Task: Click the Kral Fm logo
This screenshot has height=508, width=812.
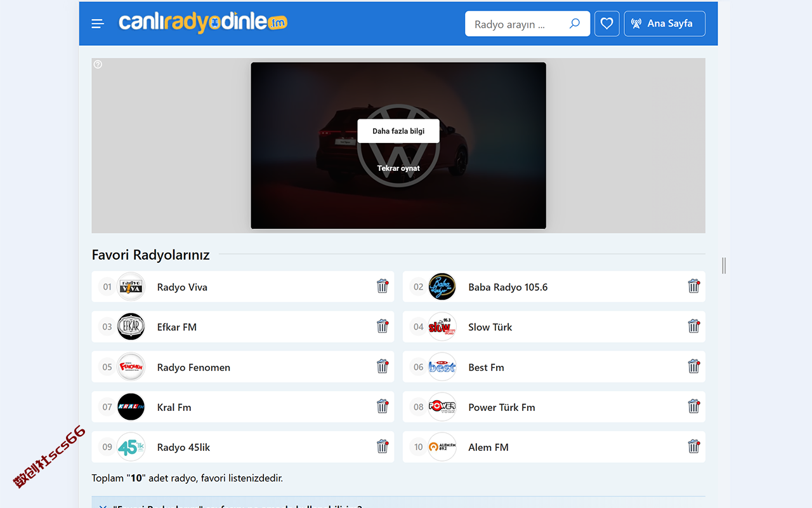Action: point(131,407)
